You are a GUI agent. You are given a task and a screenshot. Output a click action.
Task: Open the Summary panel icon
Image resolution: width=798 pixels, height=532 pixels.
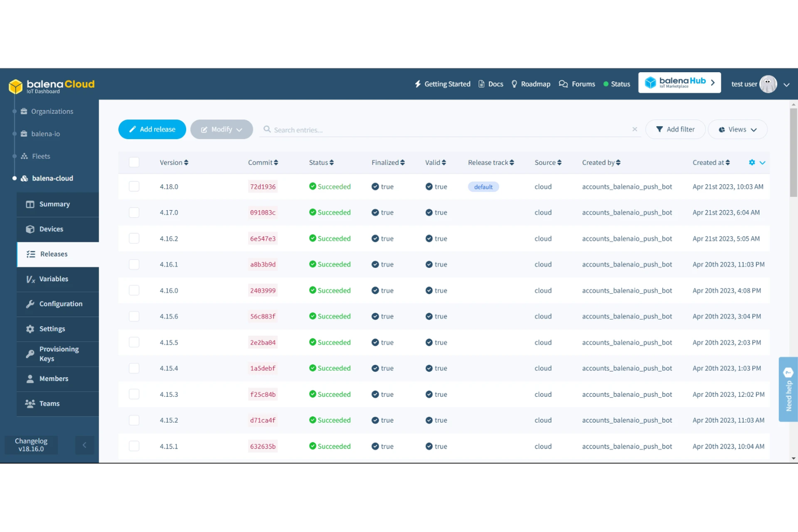(31, 204)
